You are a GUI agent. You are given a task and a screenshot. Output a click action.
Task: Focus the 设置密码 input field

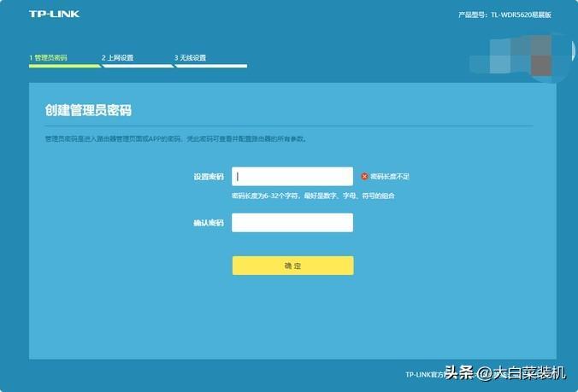(292, 176)
